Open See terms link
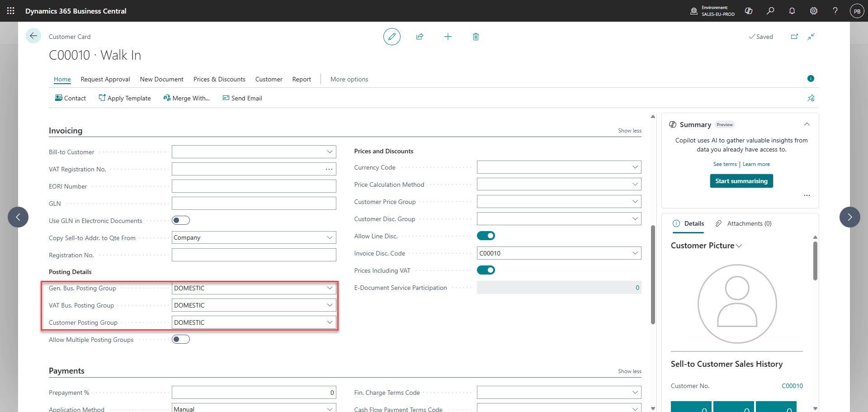The image size is (868, 412). pyautogui.click(x=725, y=164)
